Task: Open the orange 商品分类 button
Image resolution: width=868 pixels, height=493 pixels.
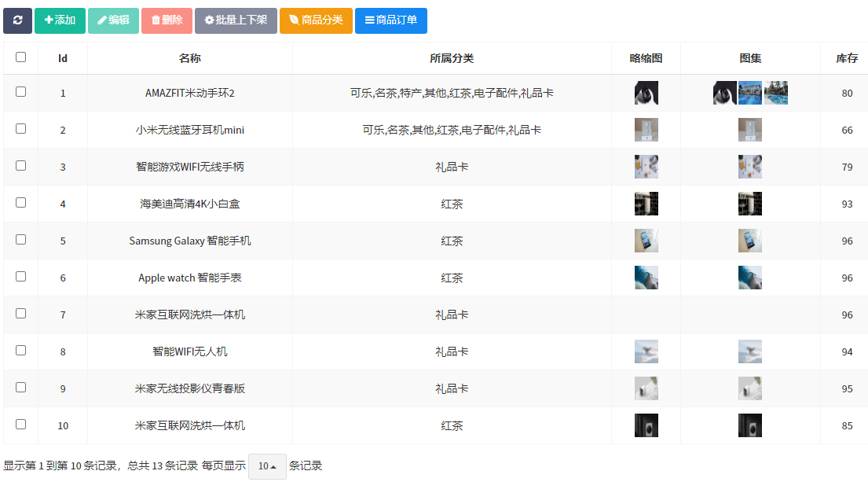Action: point(316,20)
